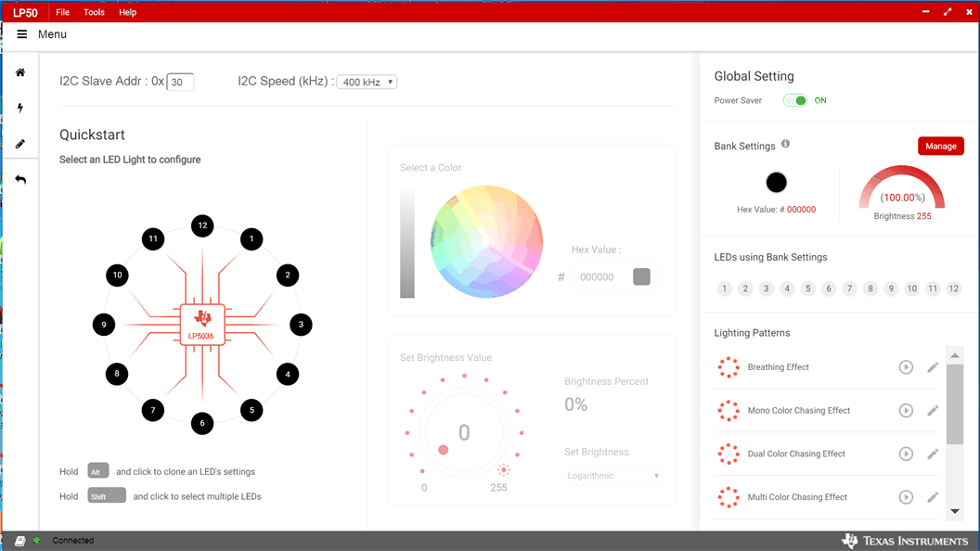Open the Tools menu
The width and height of the screenshot is (980, 551).
click(x=94, y=12)
